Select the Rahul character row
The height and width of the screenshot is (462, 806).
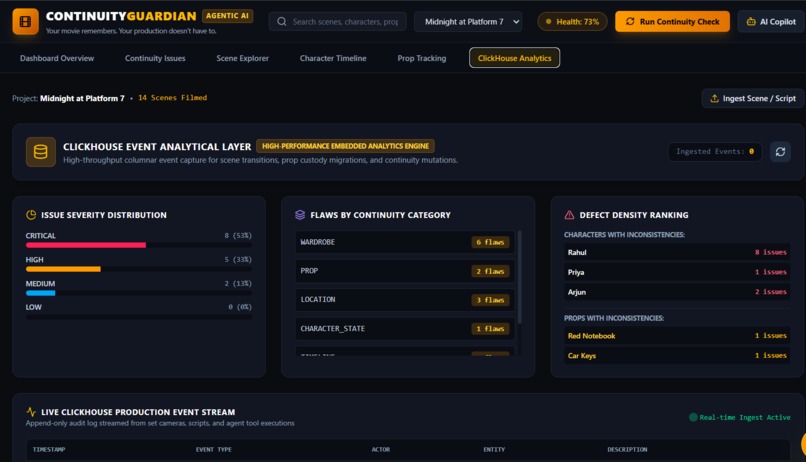(677, 252)
